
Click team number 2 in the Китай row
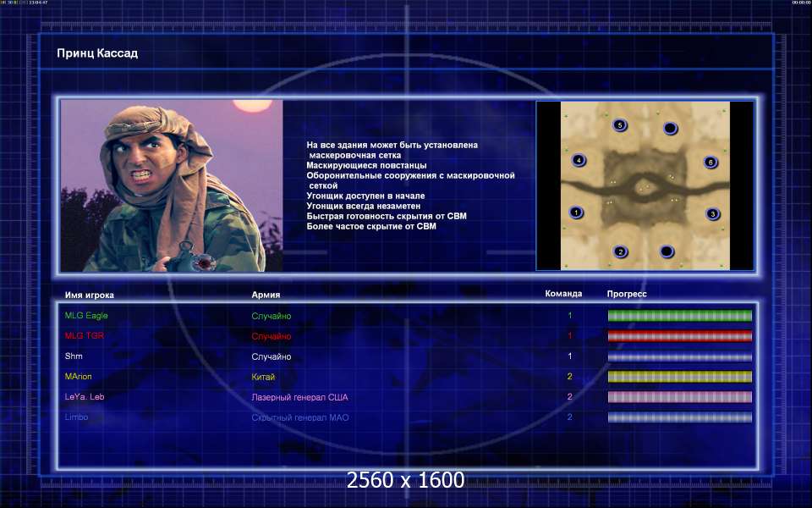coord(569,376)
